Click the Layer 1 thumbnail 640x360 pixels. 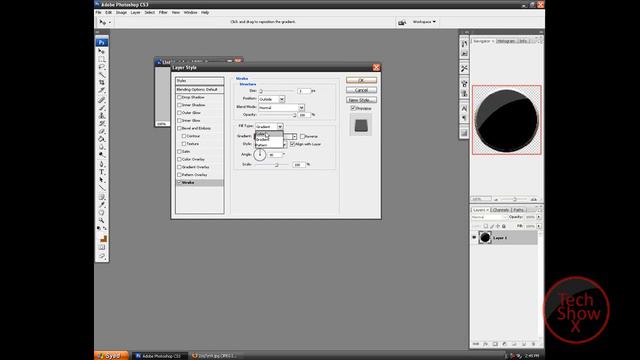(485, 237)
